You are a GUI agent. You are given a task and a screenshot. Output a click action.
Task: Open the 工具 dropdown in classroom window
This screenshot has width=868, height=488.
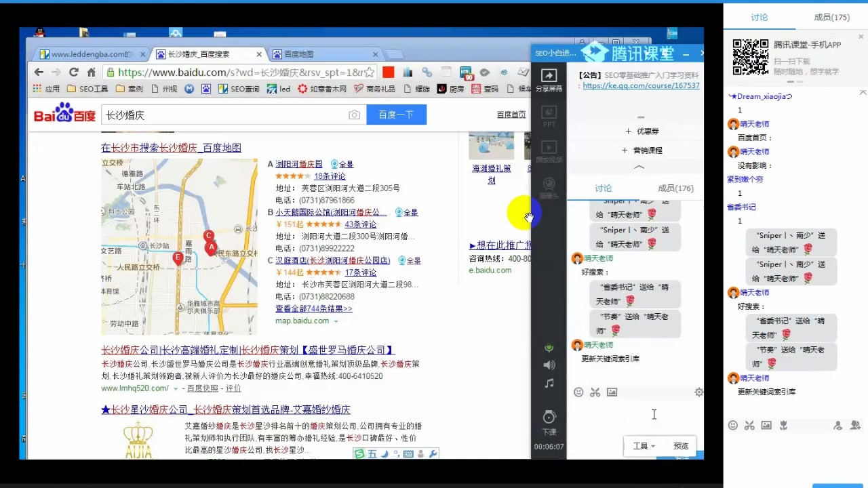(x=644, y=446)
